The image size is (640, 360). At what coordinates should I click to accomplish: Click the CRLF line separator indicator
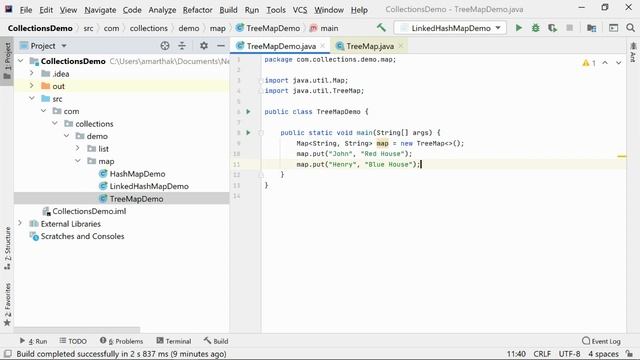coord(542,354)
